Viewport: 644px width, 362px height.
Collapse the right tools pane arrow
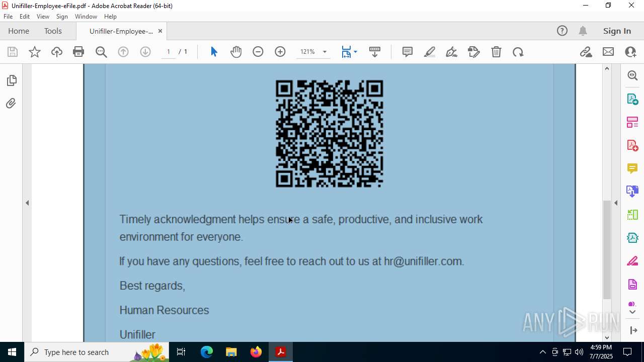pyautogui.click(x=616, y=203)
